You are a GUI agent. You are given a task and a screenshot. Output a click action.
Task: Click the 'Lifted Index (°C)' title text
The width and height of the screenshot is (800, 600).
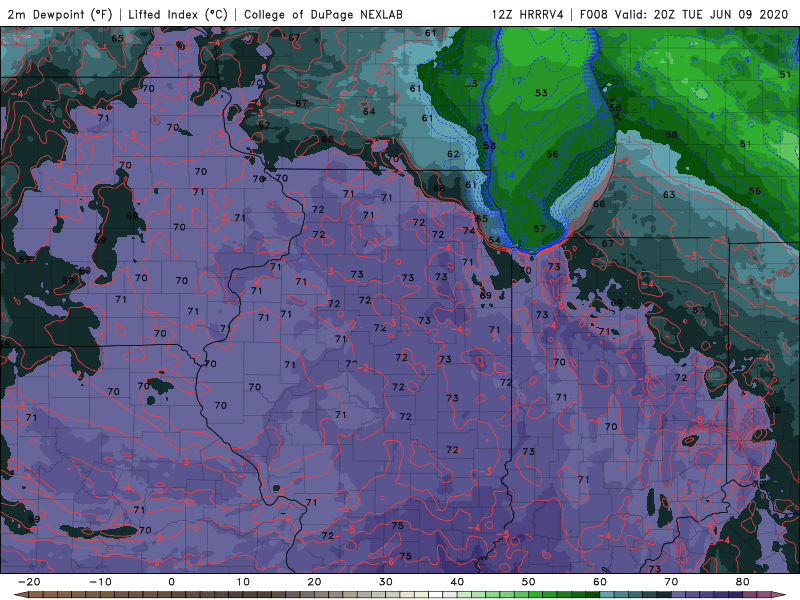click(178, 14)
